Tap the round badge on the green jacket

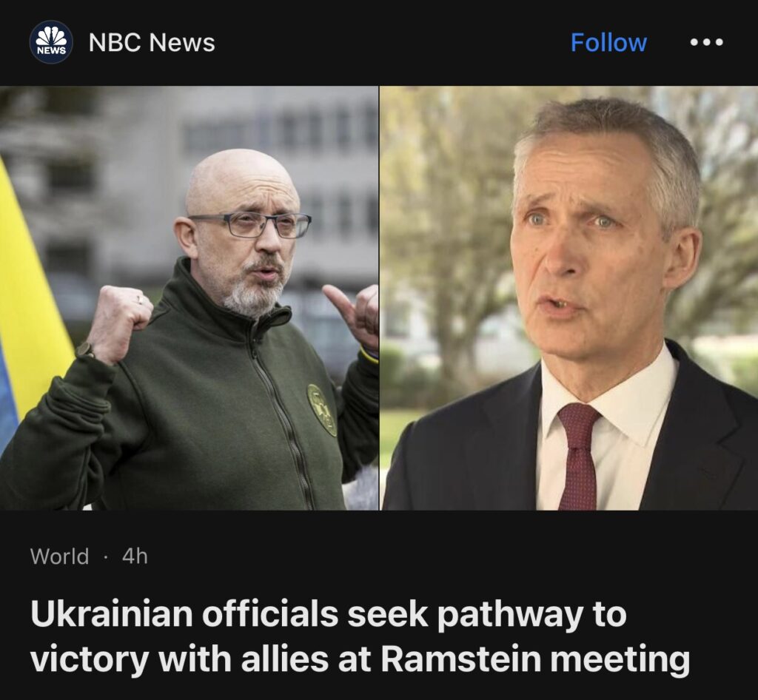[322, 410]
